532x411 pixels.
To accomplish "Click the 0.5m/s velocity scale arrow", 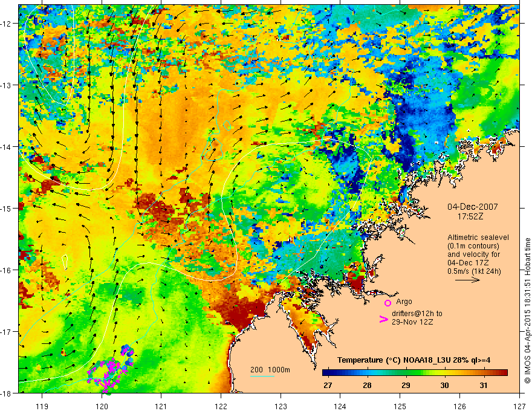I will (467, 280).
